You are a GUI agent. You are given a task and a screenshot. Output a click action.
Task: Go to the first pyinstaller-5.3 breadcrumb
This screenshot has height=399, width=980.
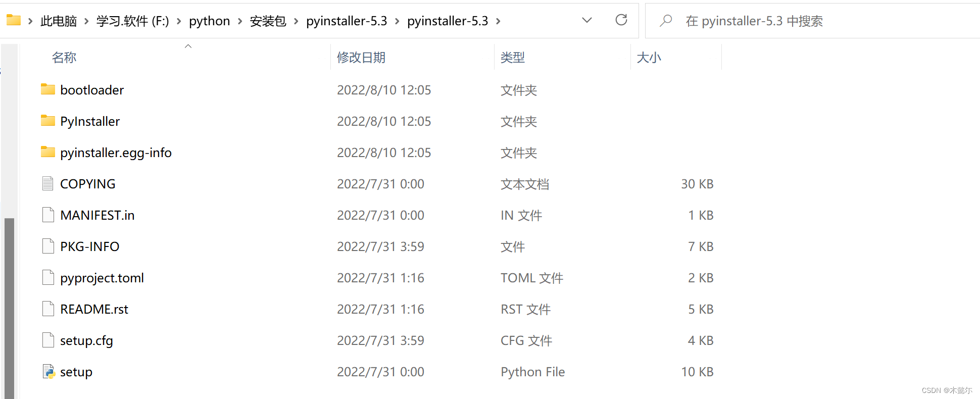tap(347, 21)
